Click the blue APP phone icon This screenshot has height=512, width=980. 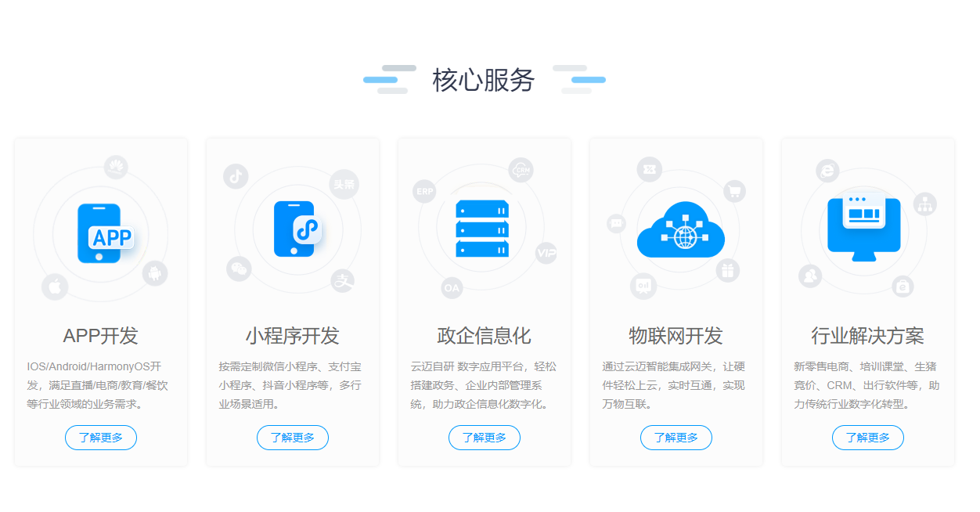click(x=105, y=233)
